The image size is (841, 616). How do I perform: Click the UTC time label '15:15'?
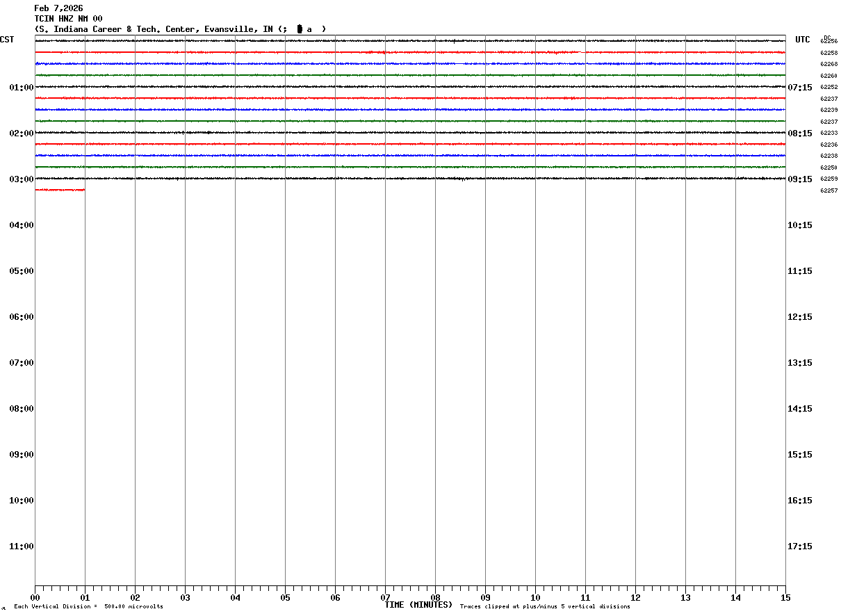tap(800, 455)
